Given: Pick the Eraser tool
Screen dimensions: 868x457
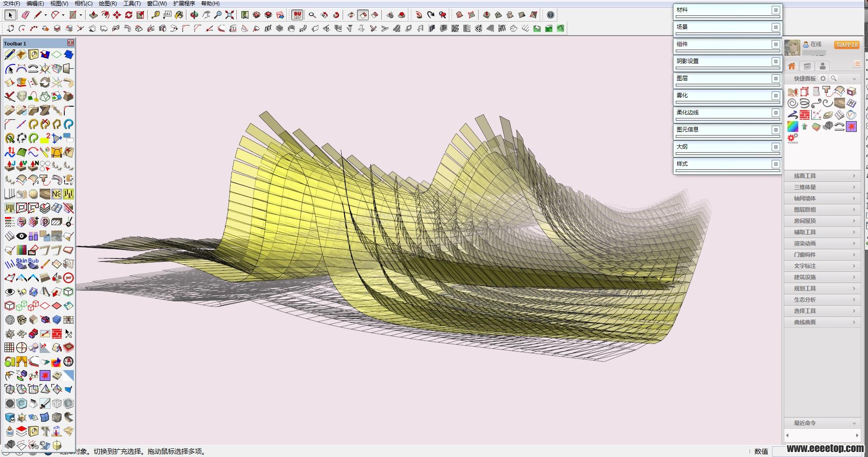Looking at the screenshot, I should click(x=25, y=15).
